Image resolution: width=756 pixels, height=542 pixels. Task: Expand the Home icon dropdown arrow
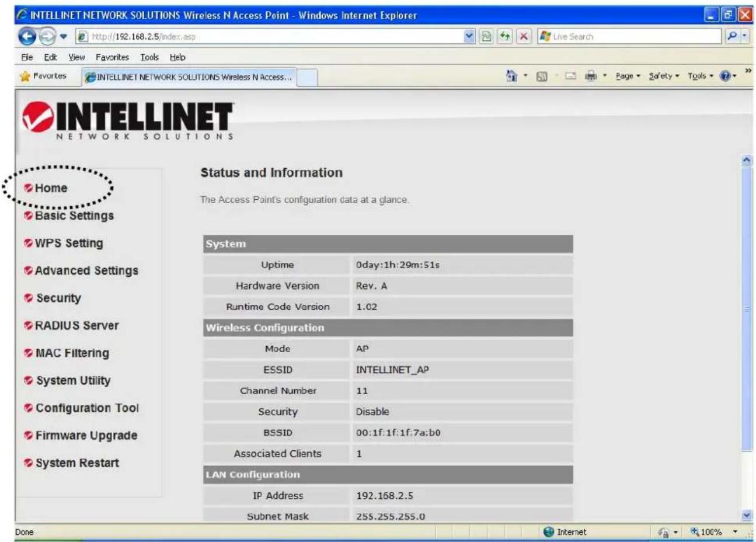coord(525,76)
